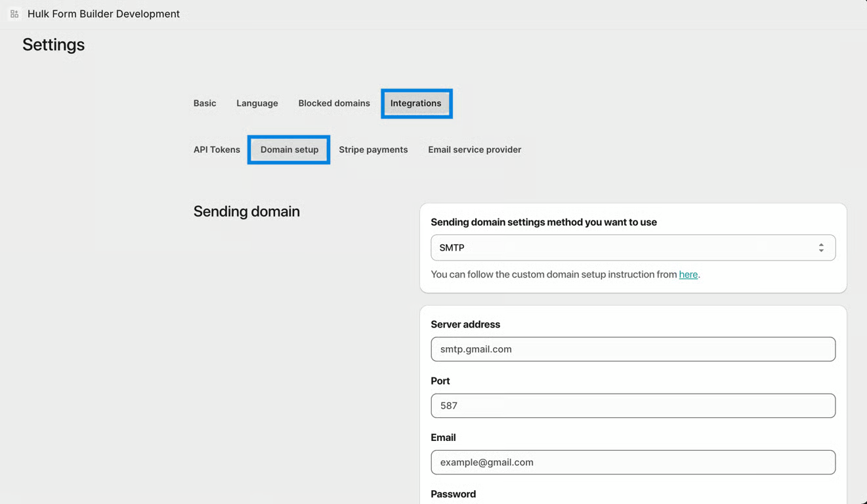The height and width of the screenshot is (504, 867).
Task: Click the Hulk Form Builder app icon
Action: (x=14, y=14)
